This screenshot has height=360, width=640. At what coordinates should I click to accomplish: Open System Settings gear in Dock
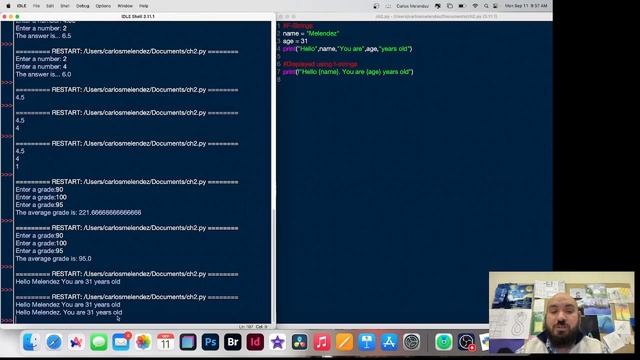tap(411, 342)
